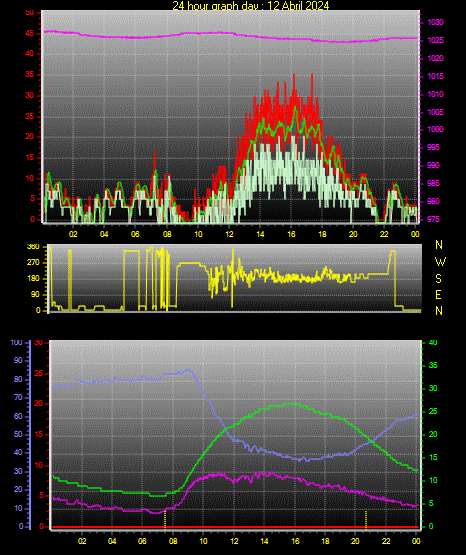The height and width of the screenshot is (555, 466).
Task: Click the 270 degree wind direction label
Action: (x=33, y=263)
